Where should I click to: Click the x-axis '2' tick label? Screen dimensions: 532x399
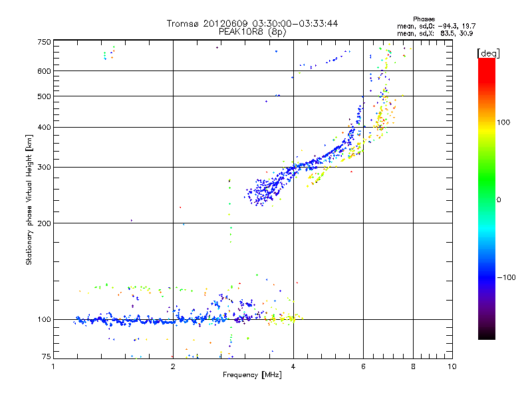coord(174,366)
